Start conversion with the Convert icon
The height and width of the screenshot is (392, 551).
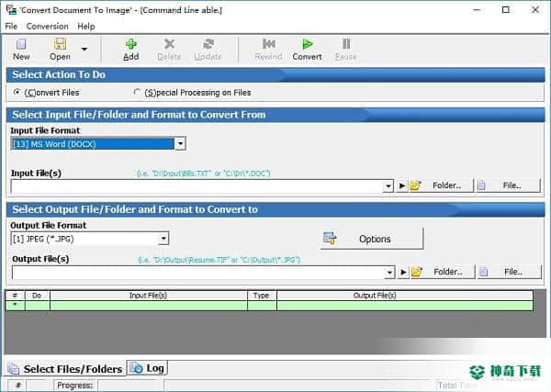[x=307, y=50]
